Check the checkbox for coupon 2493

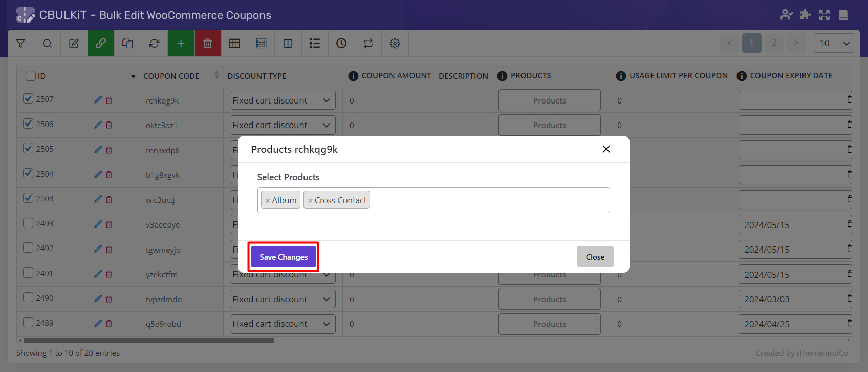click(x=29, y=223)
